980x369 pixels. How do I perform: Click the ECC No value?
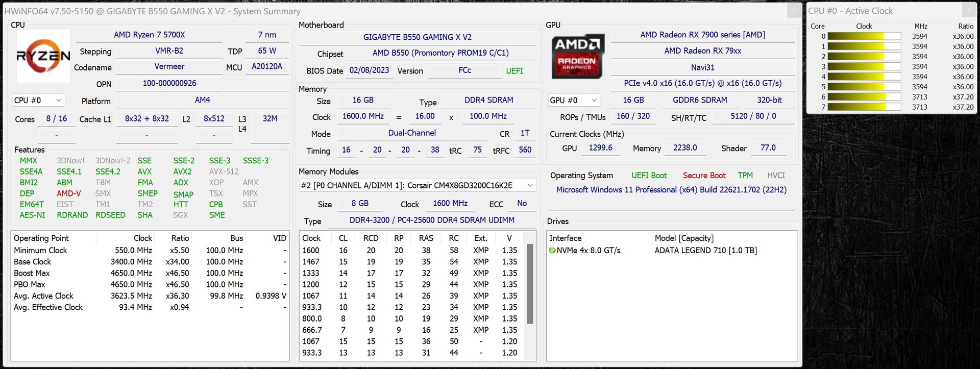point(522,203)
